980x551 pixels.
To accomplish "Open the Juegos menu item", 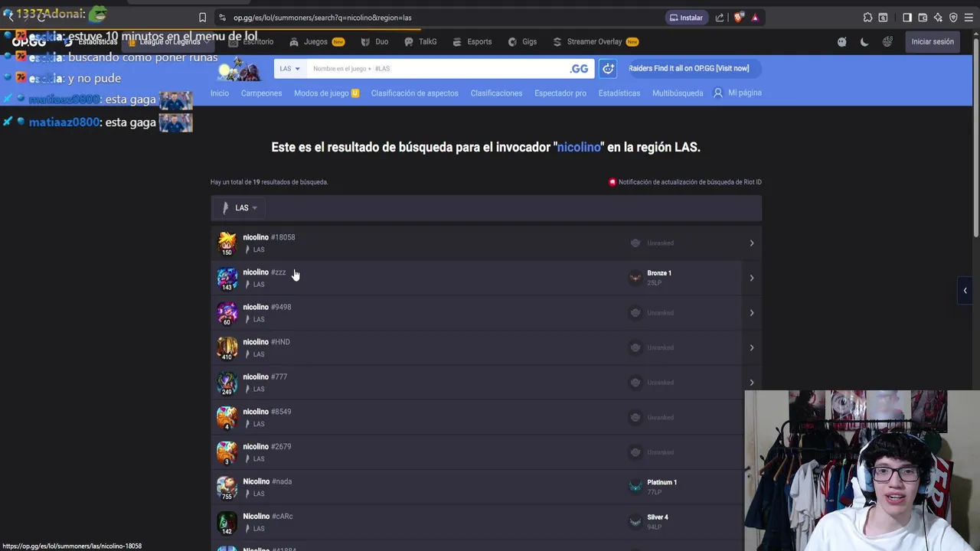I will [317, 41].
